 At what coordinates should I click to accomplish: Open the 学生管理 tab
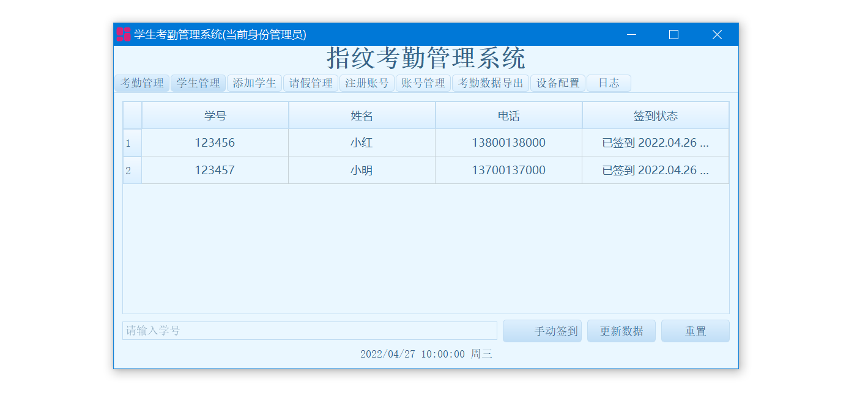(x=198, y=83)
